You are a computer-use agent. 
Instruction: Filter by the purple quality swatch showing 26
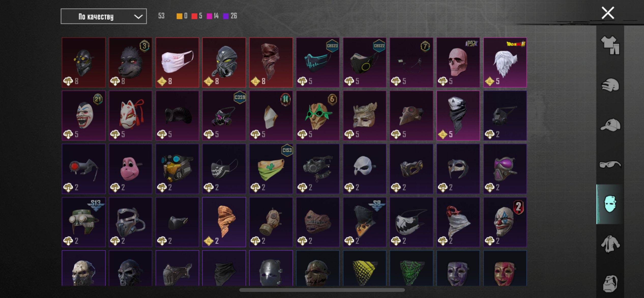[x=226, y=16]
